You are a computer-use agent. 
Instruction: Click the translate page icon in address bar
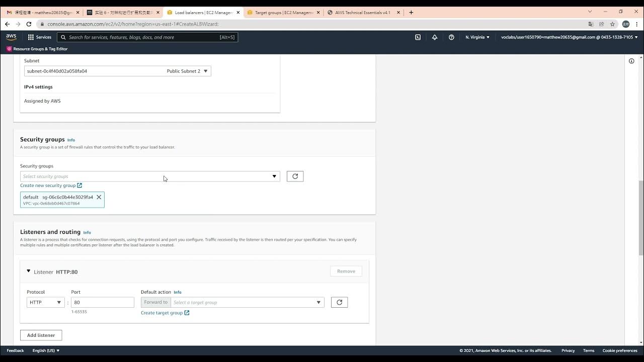coord(591,24)
